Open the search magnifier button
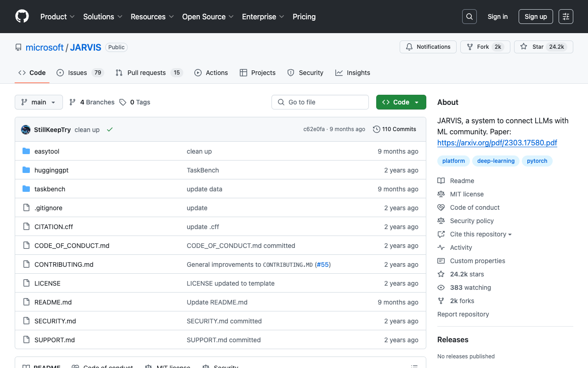The width and height of the screenshot is (588, 368). pyautogui.click(x=469, y=17)
